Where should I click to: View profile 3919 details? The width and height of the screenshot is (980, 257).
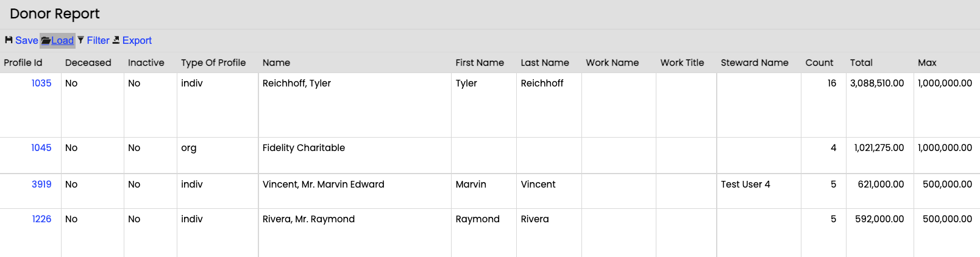point(41,184)
